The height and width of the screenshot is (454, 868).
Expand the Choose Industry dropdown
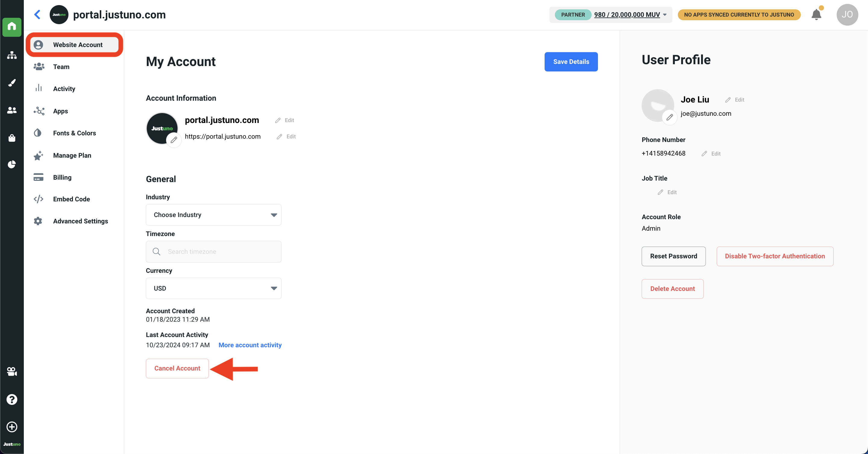[x=213, y=215]
